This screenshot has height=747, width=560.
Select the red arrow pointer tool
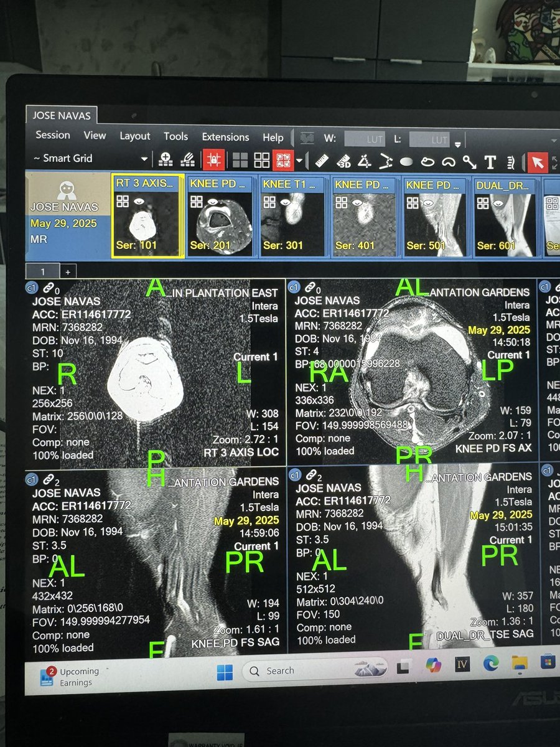click(538, 162)
